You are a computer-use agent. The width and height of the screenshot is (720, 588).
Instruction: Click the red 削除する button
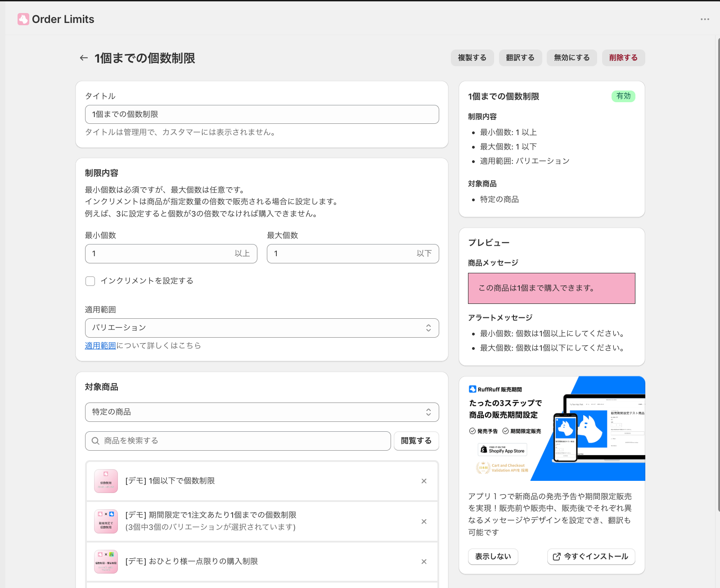623,58
